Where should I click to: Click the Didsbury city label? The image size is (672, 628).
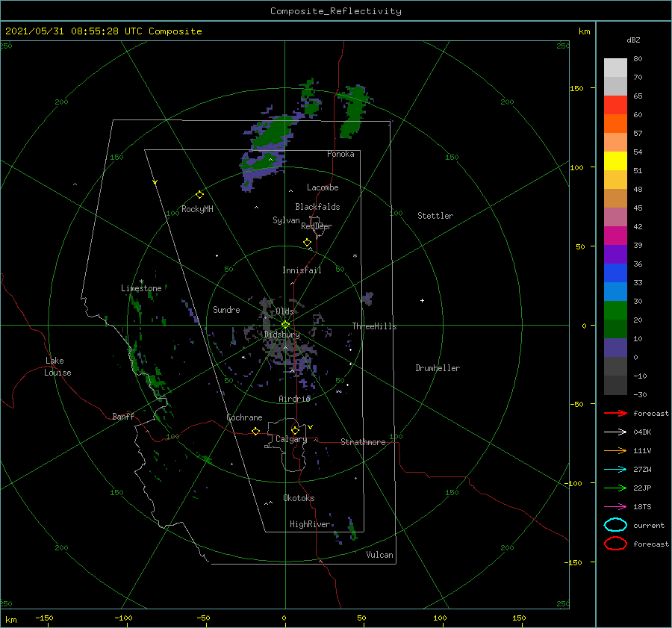point(282,335)
